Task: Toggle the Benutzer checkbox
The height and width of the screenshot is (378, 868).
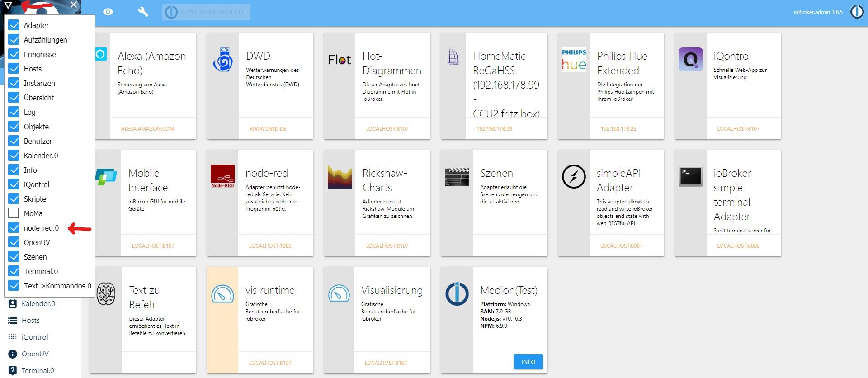Action: click(x=14, y=141)
